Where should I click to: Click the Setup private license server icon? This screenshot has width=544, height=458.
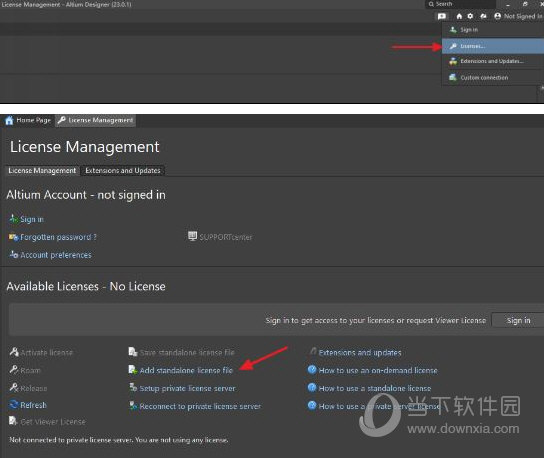coord(133,387)
